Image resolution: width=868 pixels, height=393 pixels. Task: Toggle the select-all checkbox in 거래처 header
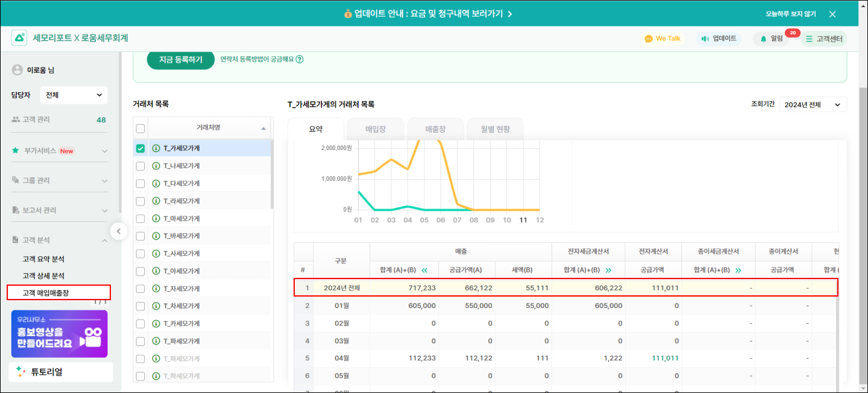click(140, 128)
